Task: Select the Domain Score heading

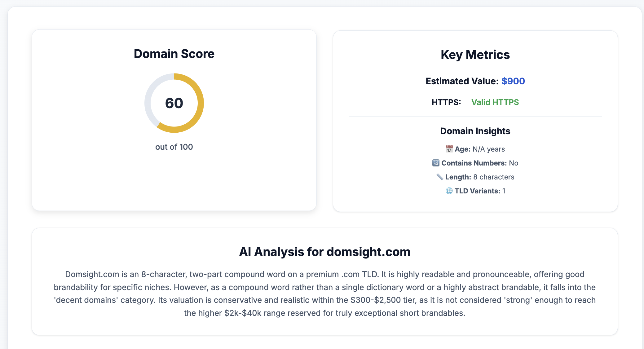Action: pyautogui.click(x=174, y=54)
